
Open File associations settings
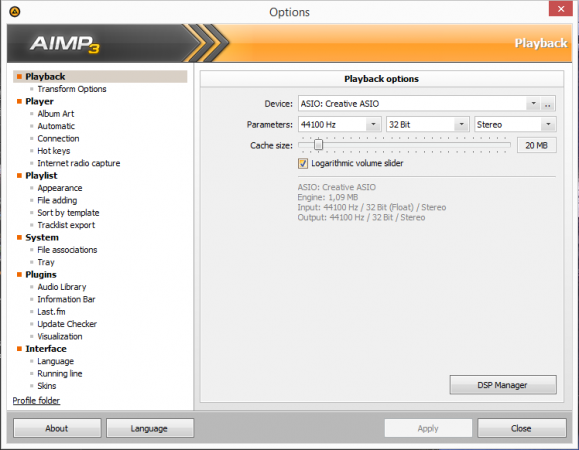(x=67, y=250)
